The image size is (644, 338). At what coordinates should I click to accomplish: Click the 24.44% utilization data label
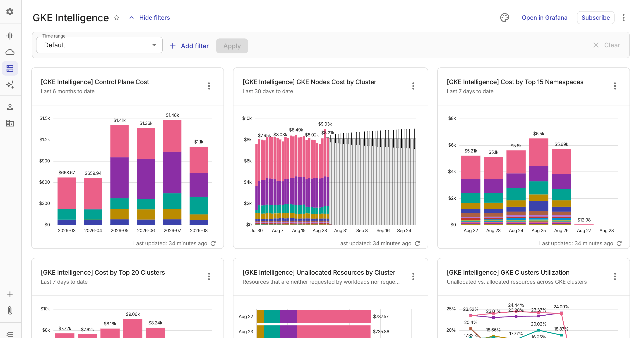[516, 305]
